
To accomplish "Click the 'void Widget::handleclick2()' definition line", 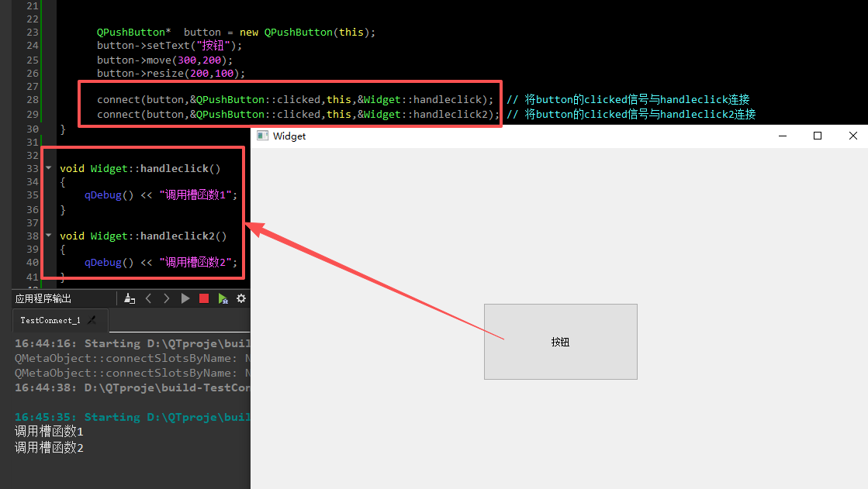I will point(144,236).
